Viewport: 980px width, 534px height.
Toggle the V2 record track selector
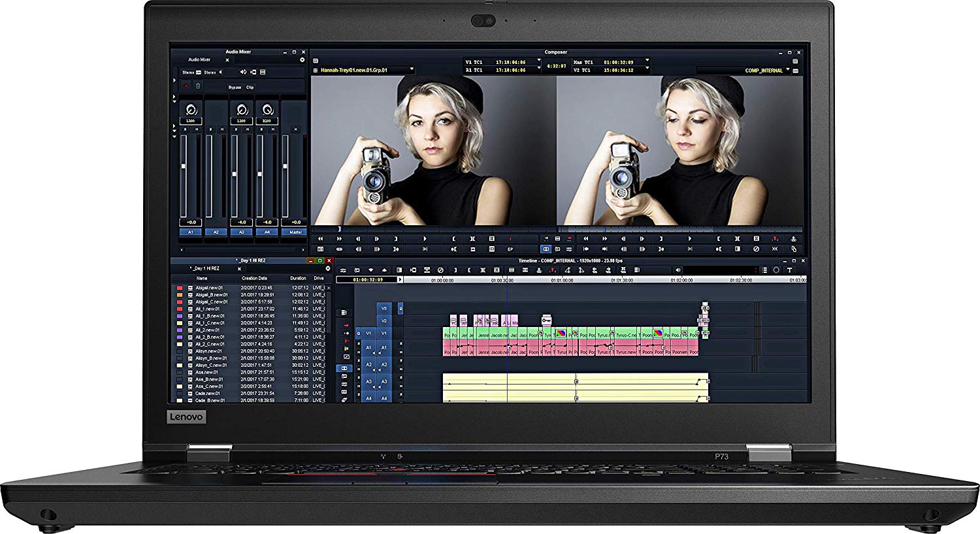384,321
